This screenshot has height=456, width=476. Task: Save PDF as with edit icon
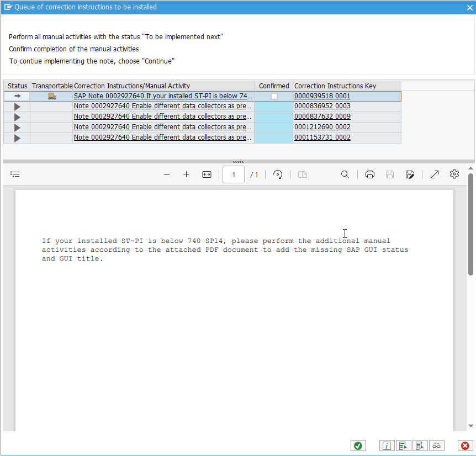410,174
